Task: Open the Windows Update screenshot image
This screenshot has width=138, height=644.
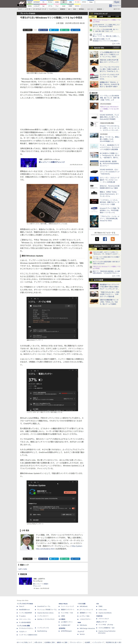Action: click(x=52, y=501)
